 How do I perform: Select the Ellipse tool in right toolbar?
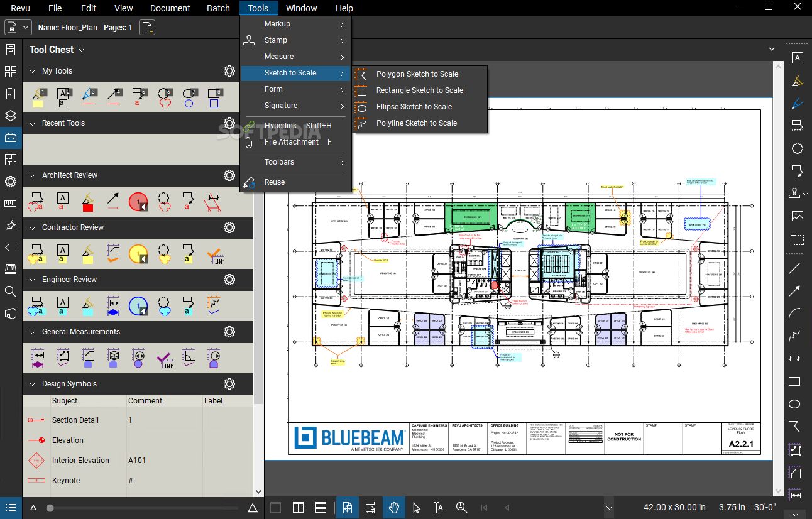794,404
